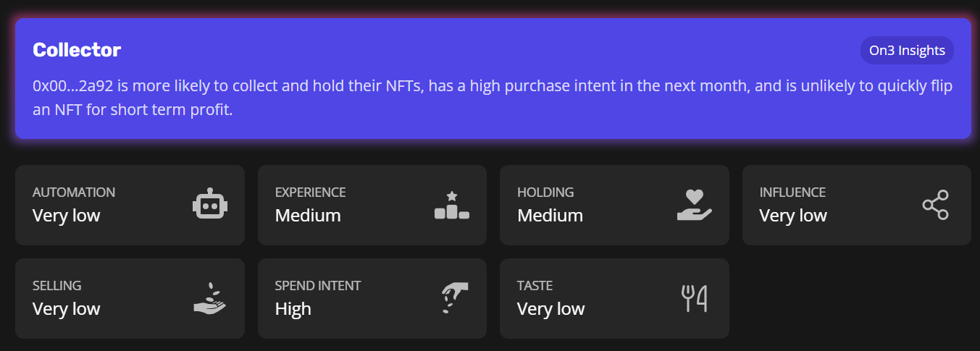This screenshot has width=980, height=351.
Task: Open the Influence Very low card
Action: pyautogui.click(x=856, y=205)
